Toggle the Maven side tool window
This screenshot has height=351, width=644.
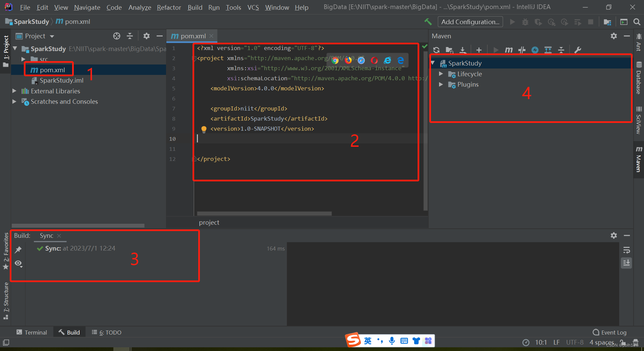coord(639,159)
